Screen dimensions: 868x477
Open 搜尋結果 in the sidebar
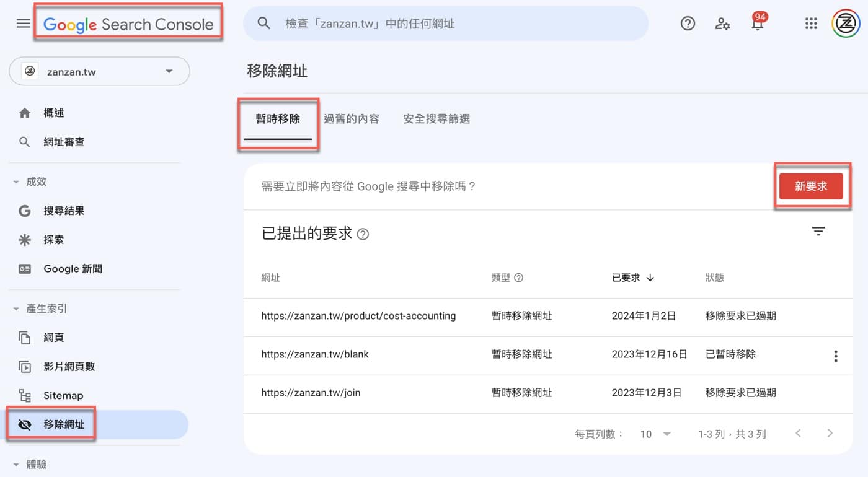click(x=64, y=211)
